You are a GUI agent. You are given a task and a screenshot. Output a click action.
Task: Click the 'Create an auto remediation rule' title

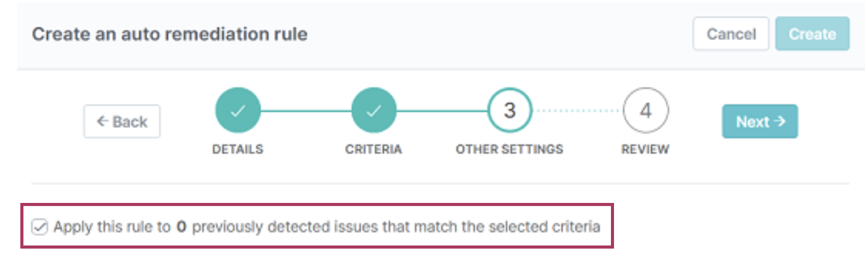(x=170, y=34)
